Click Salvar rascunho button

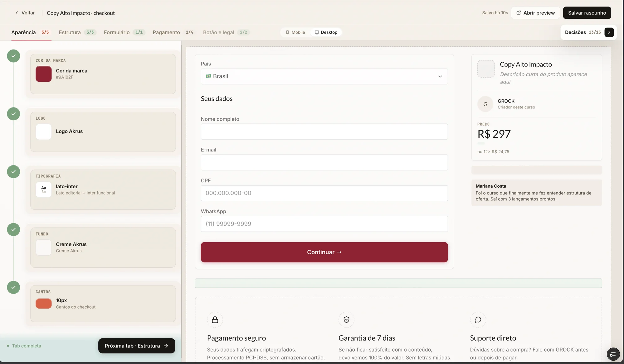pyautogui.click(x=587, y=13)
